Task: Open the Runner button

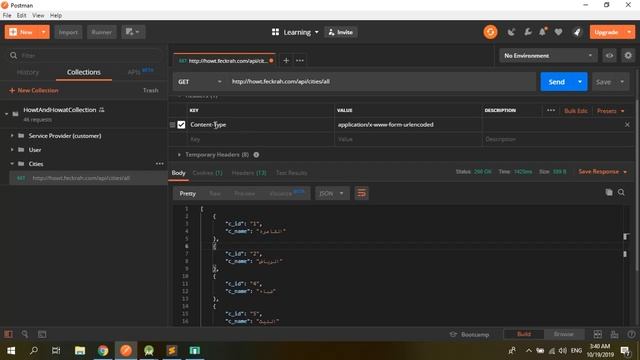Action: (102, 32)
